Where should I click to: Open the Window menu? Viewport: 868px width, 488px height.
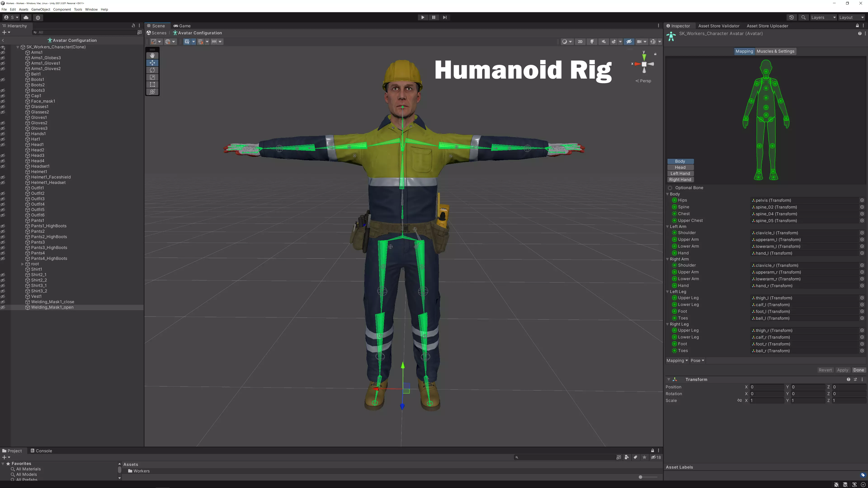click(x=91, y=9)
